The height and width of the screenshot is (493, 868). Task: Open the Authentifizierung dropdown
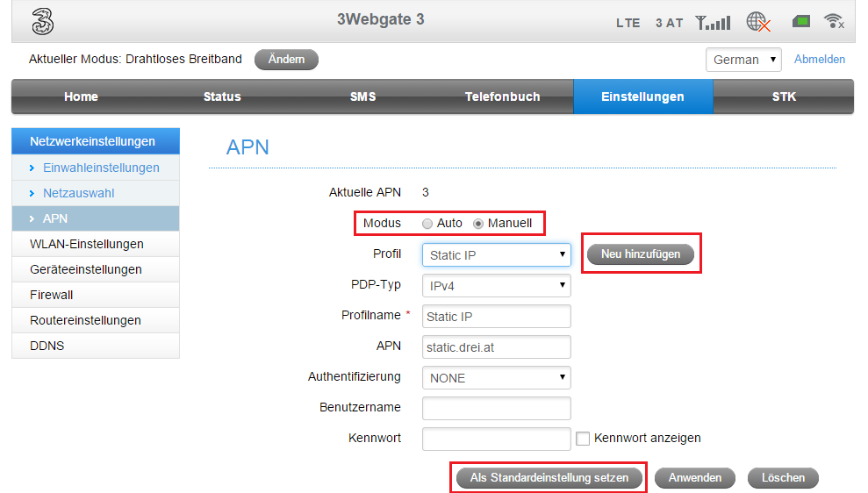pos(496,378)
